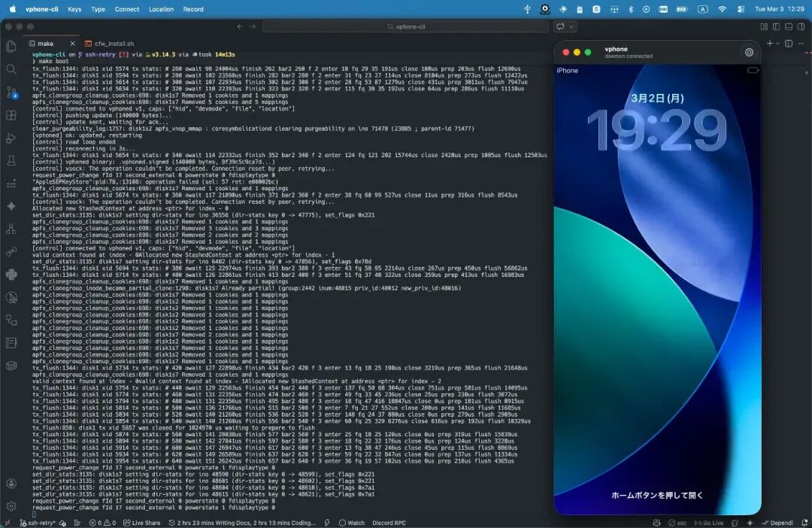Open the Accounts icon in activity bar
Image resolution: width=812 pixels, height=528 pixels.
tap(11, 483)
